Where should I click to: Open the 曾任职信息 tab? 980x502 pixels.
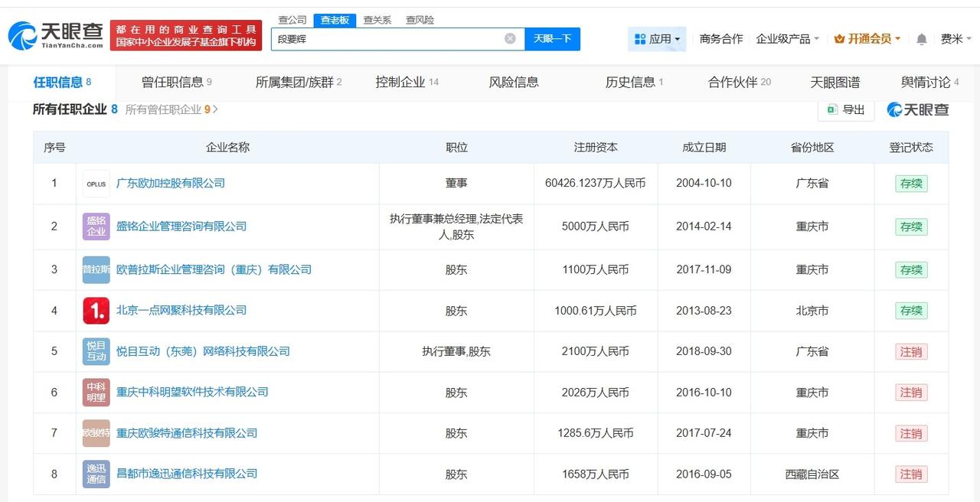coord(177,83)
